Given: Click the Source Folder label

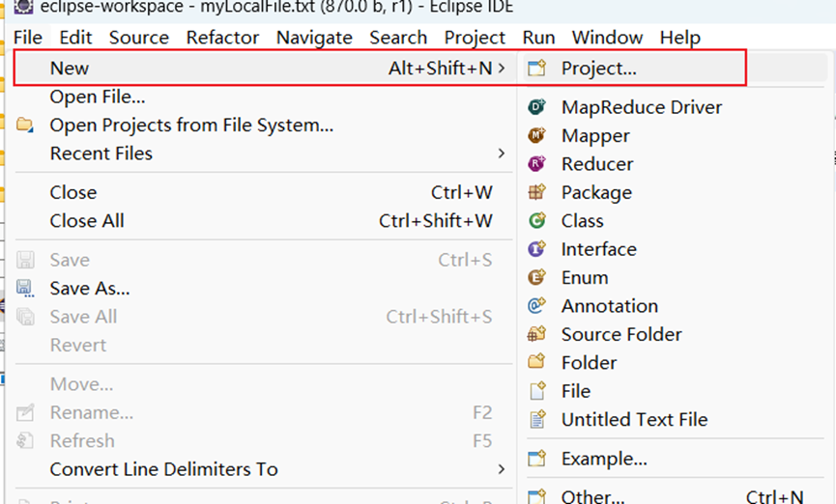Looking at the screenshot, I should click(621, 334).
